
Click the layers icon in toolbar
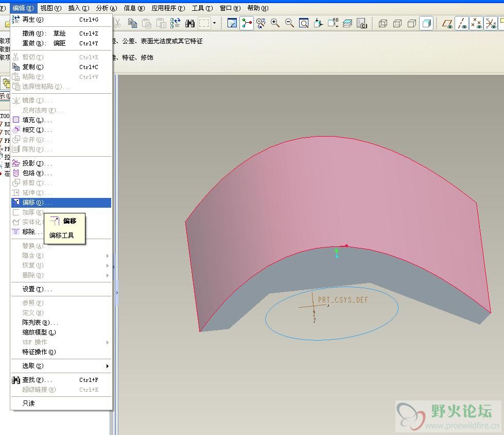tap(347, 23)
